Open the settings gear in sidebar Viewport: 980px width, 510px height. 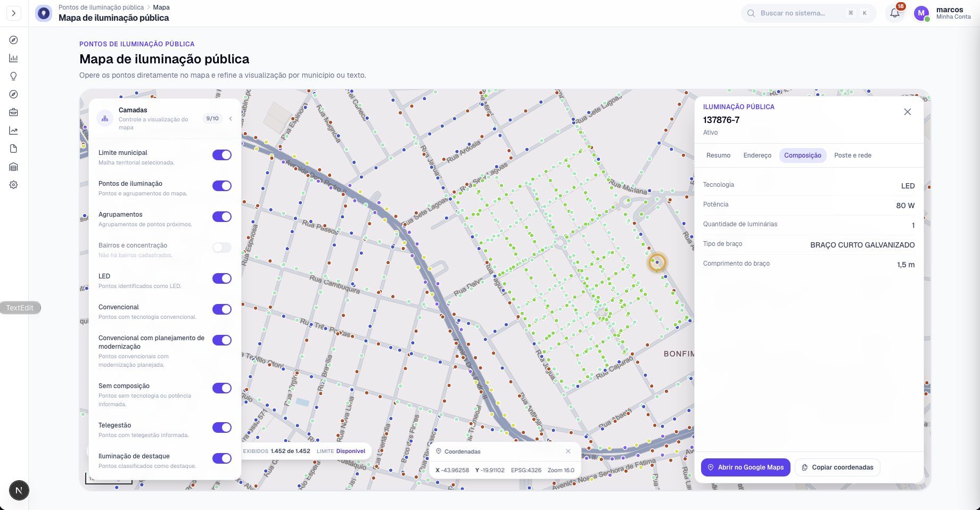pyautogui.click(x=14, y=185)
